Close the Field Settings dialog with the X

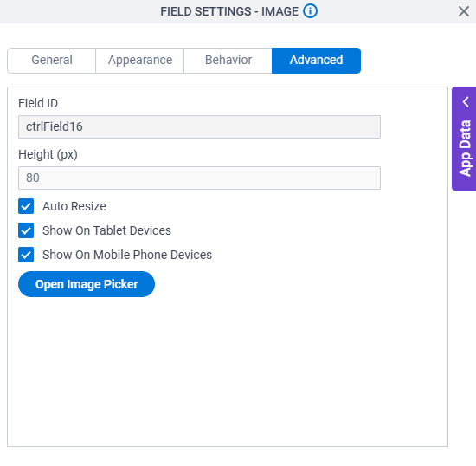point(464,12)
